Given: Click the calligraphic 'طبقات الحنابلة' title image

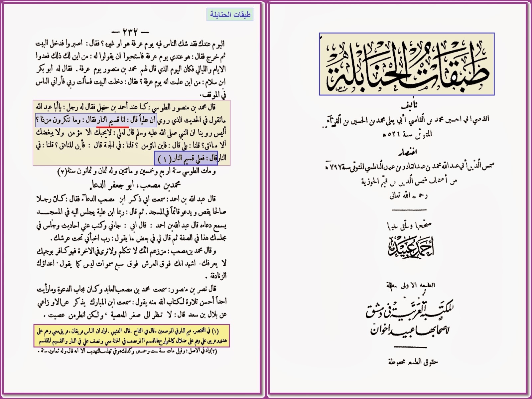Looking at the screenshot, I should coord(407,64).
